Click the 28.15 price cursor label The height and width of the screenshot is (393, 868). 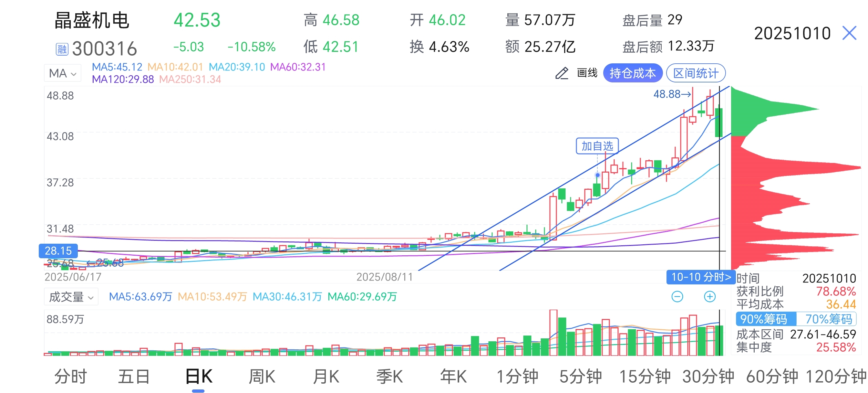pyautogui.click(x=58, y=251)
